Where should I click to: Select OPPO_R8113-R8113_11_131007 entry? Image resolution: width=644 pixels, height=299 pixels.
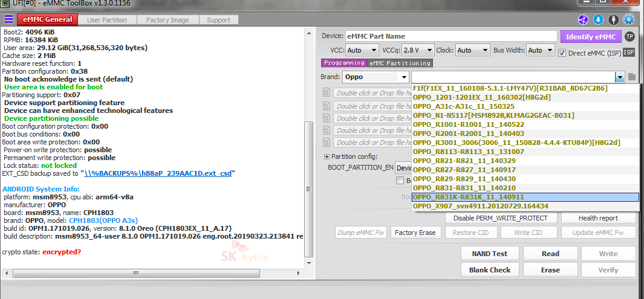(525, 152)
